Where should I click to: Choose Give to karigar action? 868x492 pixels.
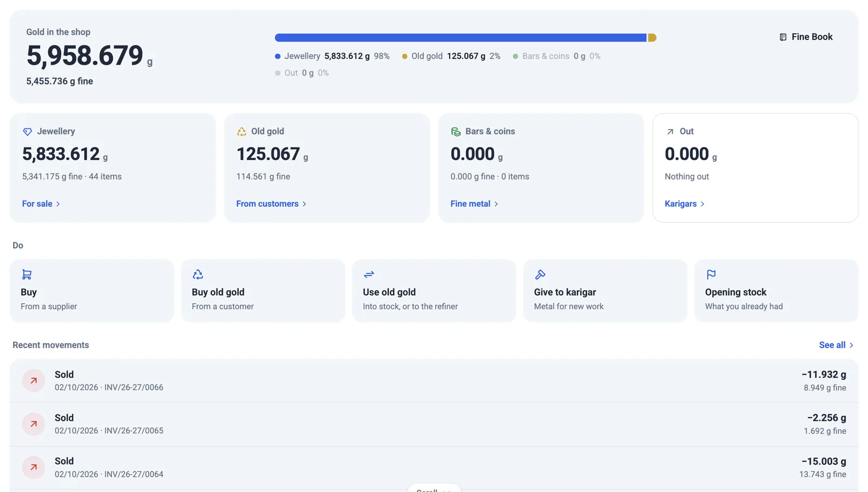click(x=605, y=291)
